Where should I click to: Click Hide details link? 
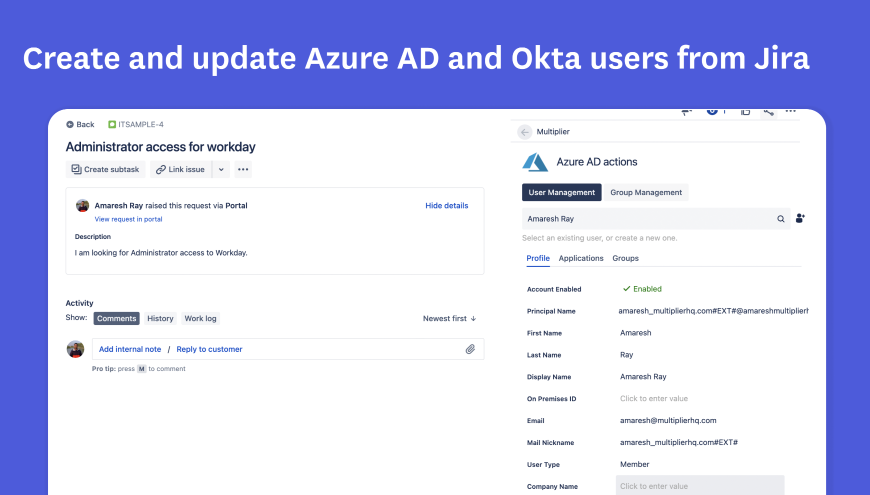(447, 205)
